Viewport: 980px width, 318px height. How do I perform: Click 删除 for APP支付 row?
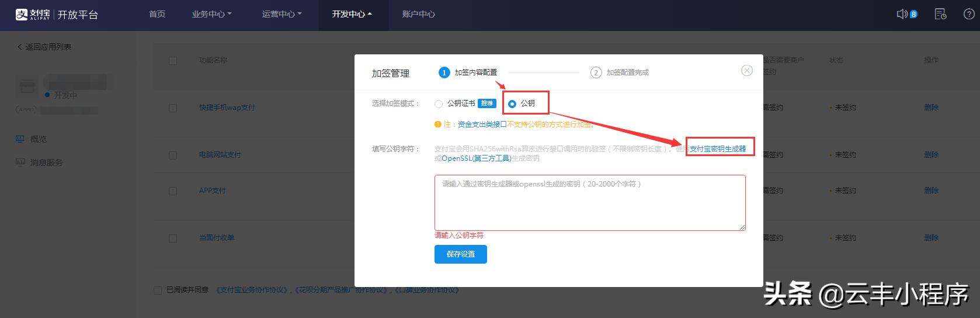(932, 191)
